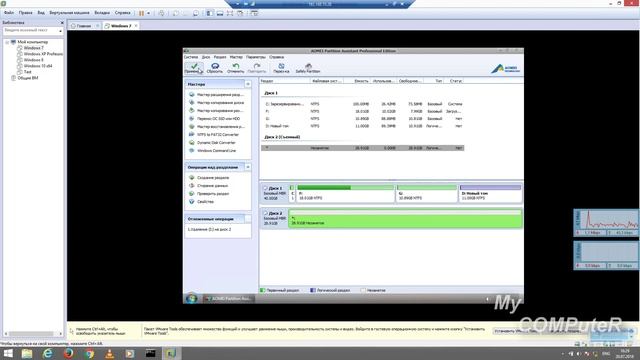640x360 pixels.
Task: Select the D: Новый том partition block
Action: pyautogui.click(x=491, y=193)
